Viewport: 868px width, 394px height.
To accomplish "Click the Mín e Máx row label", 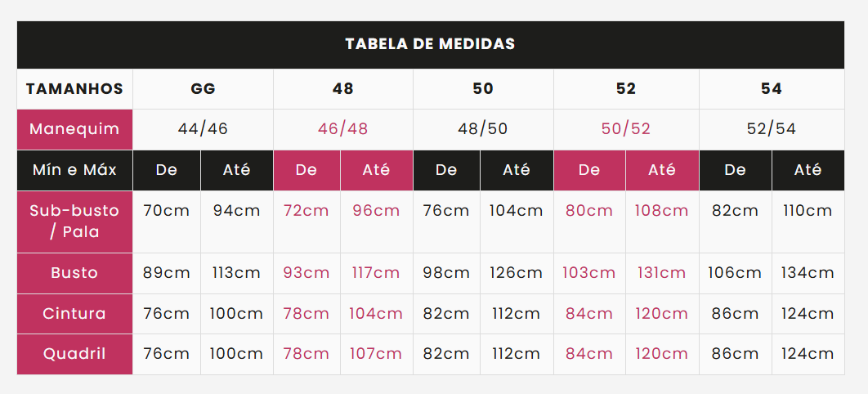I will pyautogui.click(x=74, y=170).
